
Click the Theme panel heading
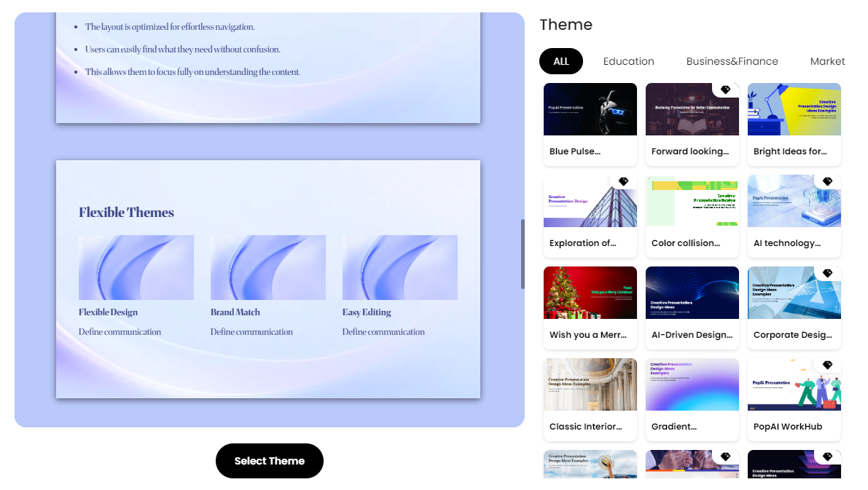tap(566, 25)
